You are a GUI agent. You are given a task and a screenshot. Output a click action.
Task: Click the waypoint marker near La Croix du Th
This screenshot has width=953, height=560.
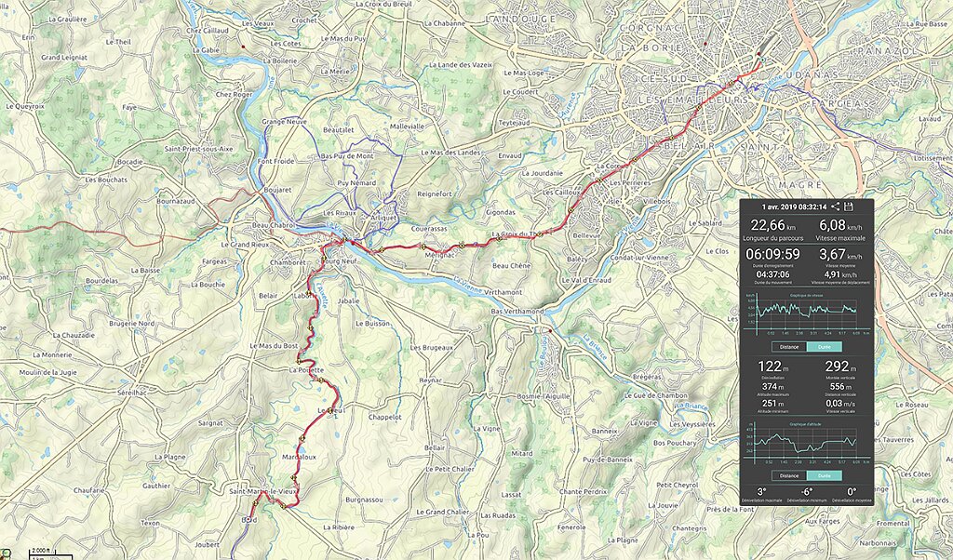click(x=539, y=233)
